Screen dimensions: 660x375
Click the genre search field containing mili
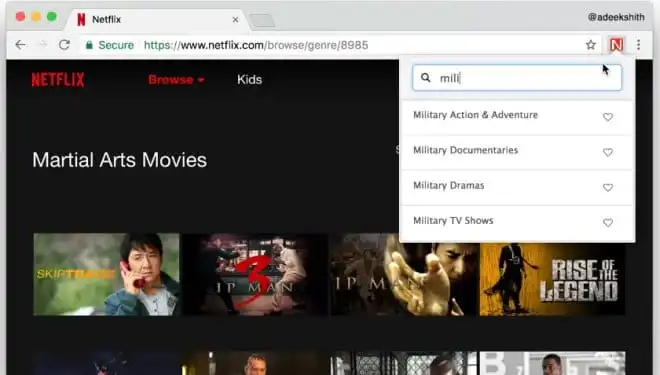click(x=517, y=78)
